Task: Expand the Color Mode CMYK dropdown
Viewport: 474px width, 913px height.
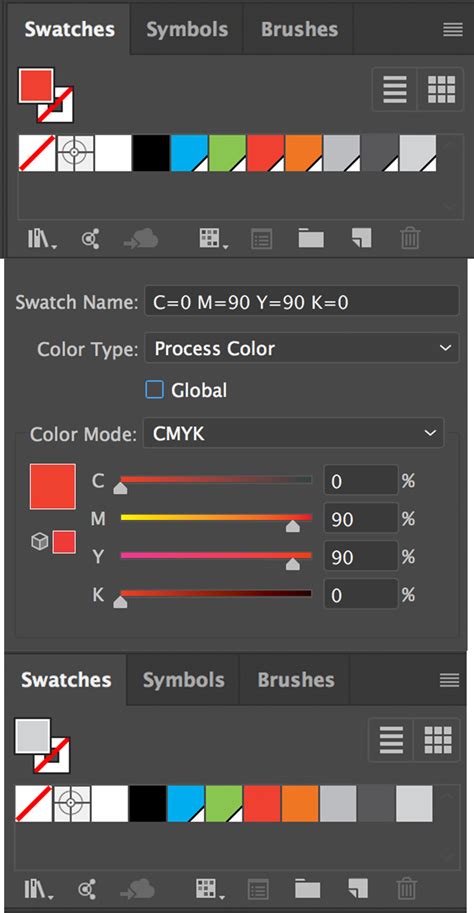Action: [x=293, y=433]
